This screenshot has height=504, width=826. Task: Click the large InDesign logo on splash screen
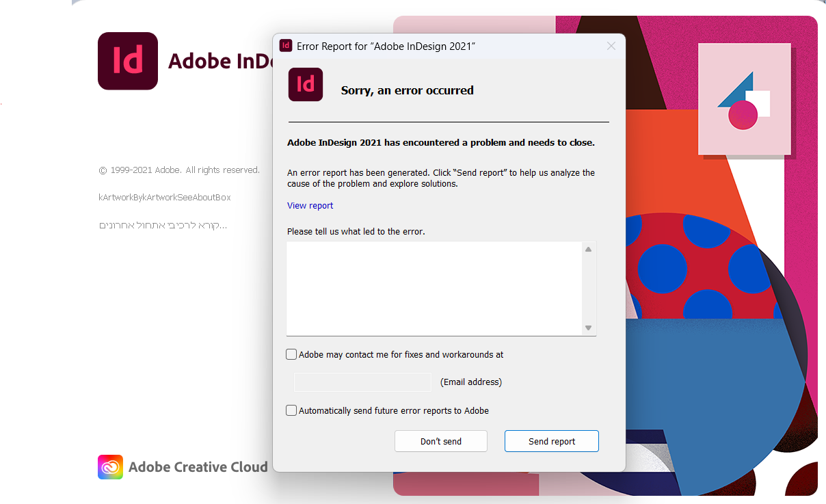point(128,61)
